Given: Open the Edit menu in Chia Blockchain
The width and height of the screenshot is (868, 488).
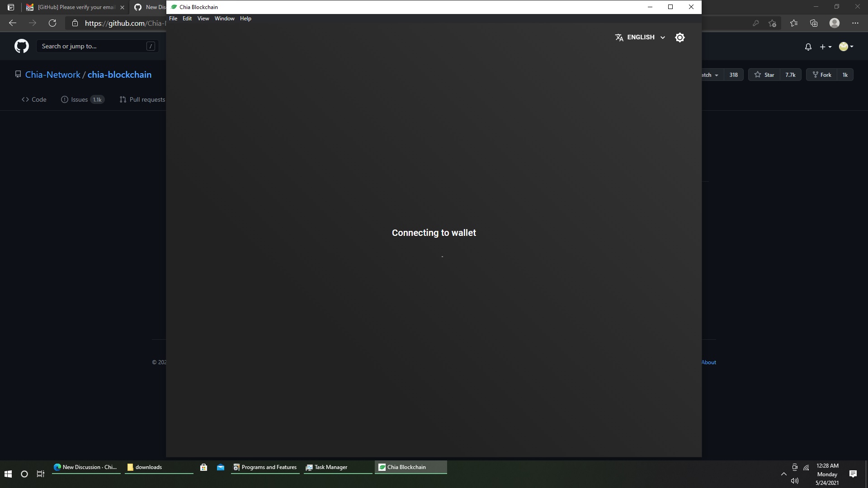Looking at the screenshot, I should (x=187, y=19).
